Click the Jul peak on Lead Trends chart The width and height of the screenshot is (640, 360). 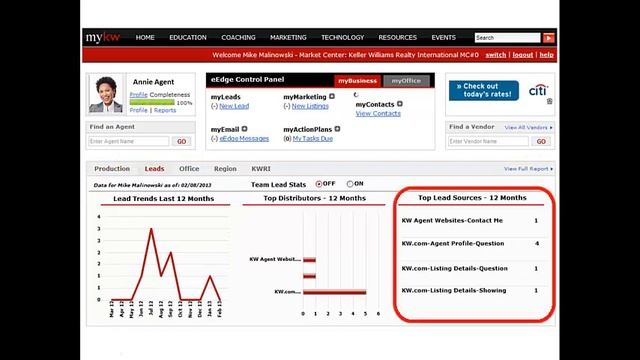pyautogui.click(x=151, y=229)
